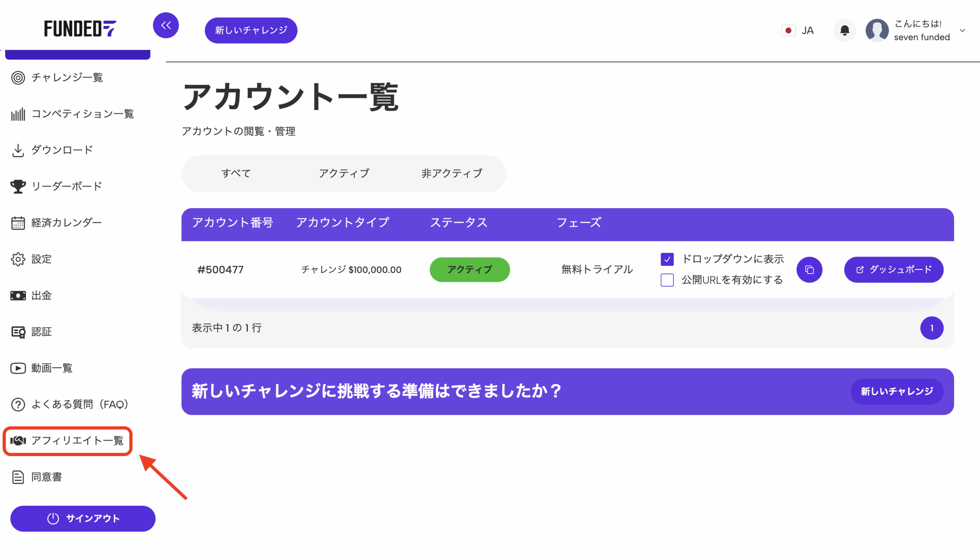
Task: Expand the user profile chevron dropdown
Action: 962,30
